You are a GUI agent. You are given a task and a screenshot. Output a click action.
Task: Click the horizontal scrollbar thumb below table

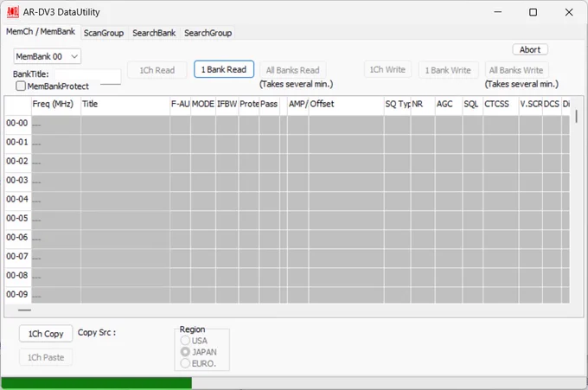24,310
